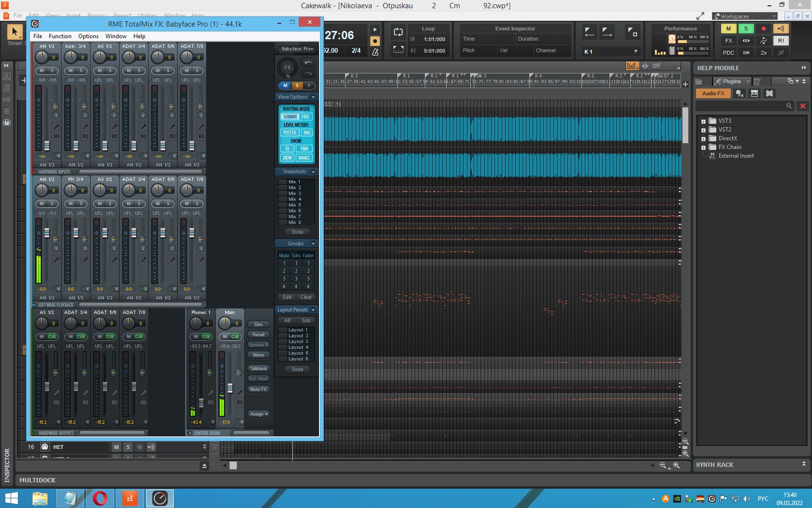Image resolution: width=812 pixels, height=508 pixels.
Task: Open EQ on the Main channel
Action: point(239,403)
